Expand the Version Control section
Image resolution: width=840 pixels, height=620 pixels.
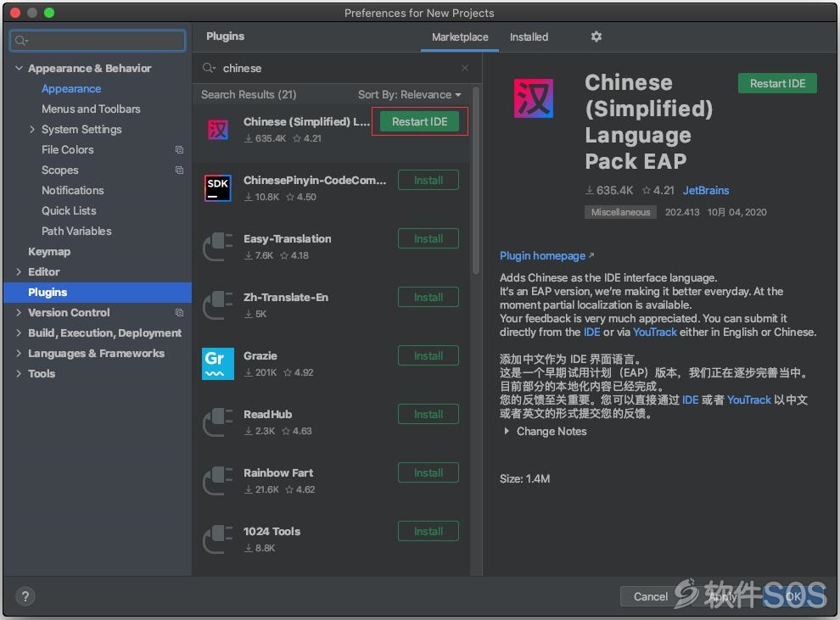19,312
